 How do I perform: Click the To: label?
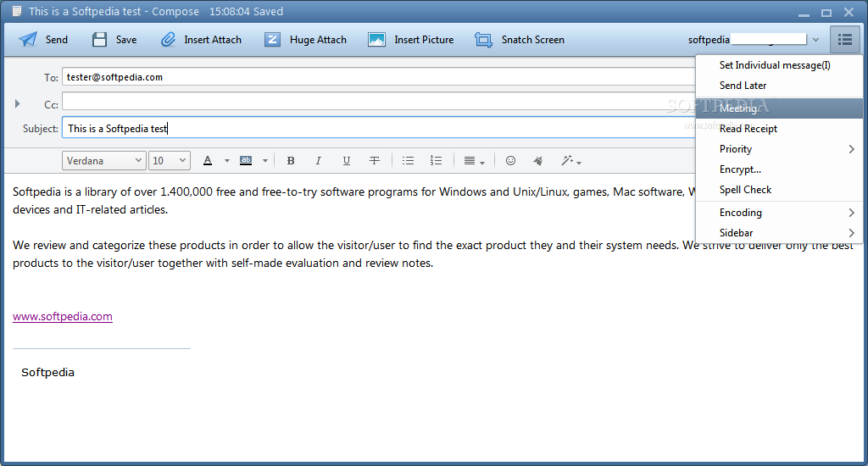coord(51,78)
